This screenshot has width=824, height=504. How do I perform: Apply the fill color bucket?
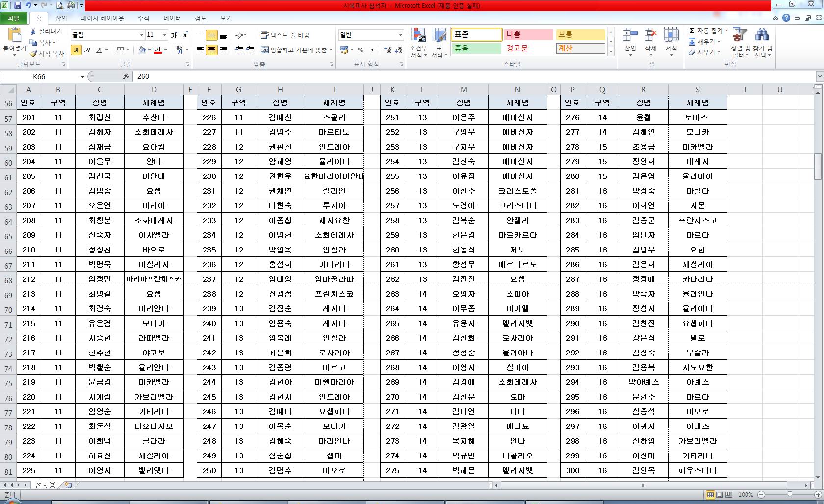pyautogui.click(x=142, y=50)
